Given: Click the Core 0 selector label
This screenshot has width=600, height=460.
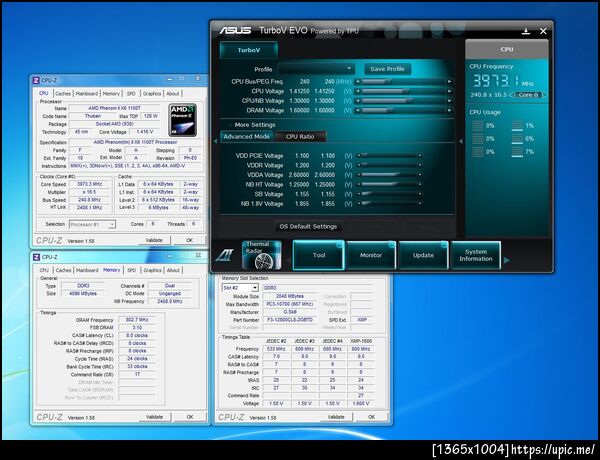Looking at the screenshot, I should click(x=528, y=95).
